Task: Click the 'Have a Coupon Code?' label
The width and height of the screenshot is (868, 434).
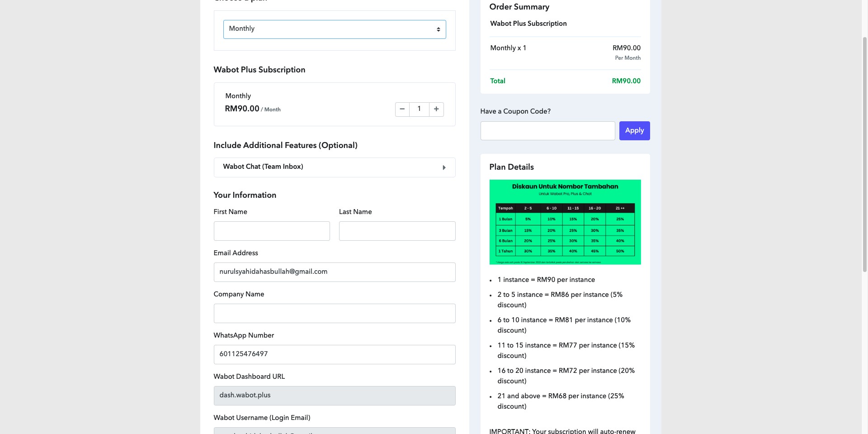Action: pos(515,111)
